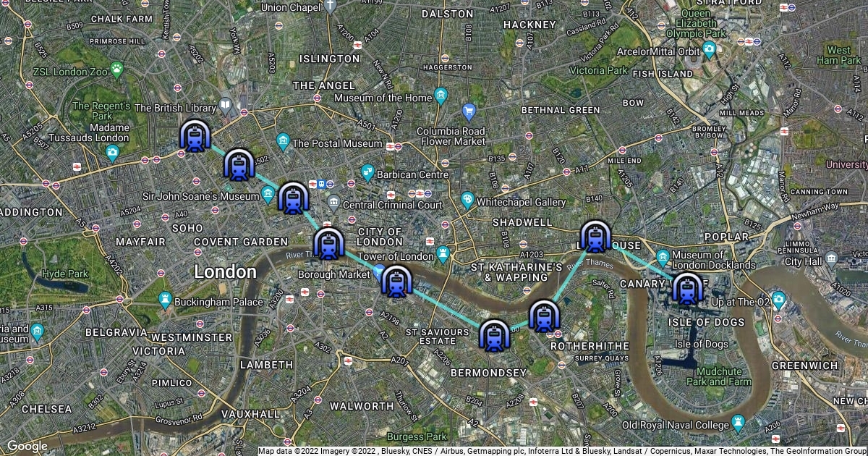Select the train marker near Rotherhithe
The width and height of the screenshot is (868, 456).
pos(544,316)
